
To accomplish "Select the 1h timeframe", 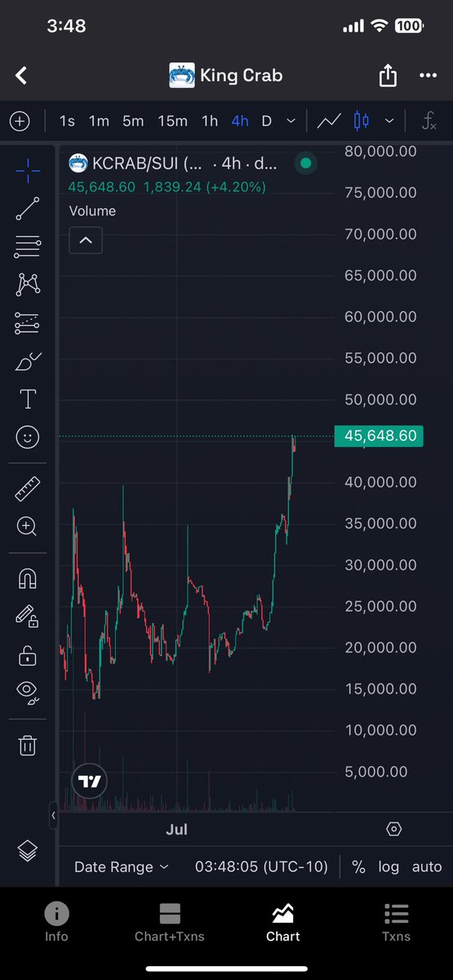I will [x=210, y=122].
